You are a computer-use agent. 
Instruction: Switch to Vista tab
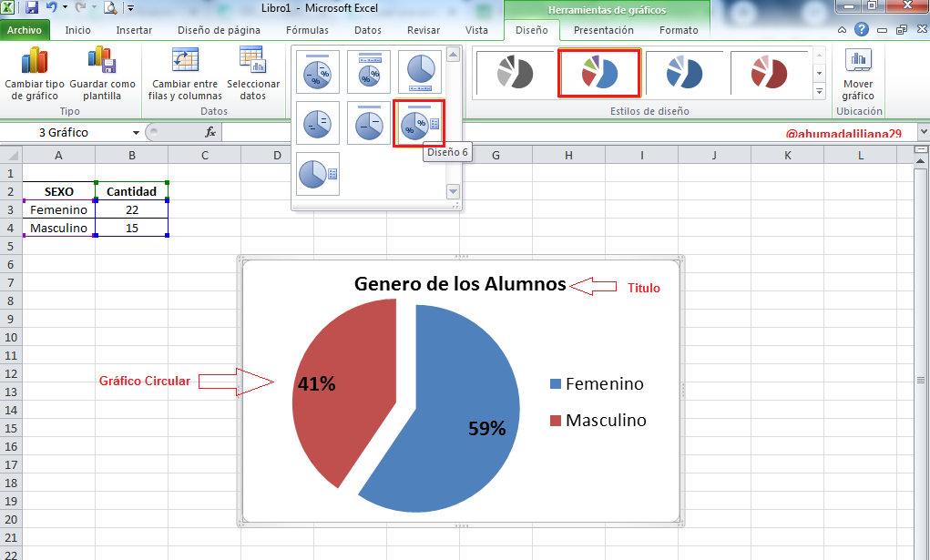click(477, 30)
